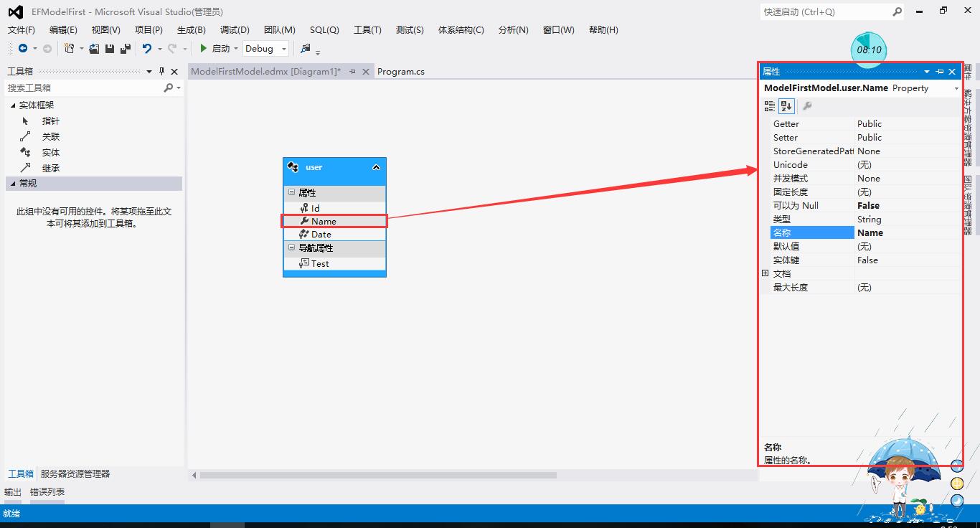Click the Navigate Backward toolbar icon
The image size is (980, 528).
pos(23,48)
